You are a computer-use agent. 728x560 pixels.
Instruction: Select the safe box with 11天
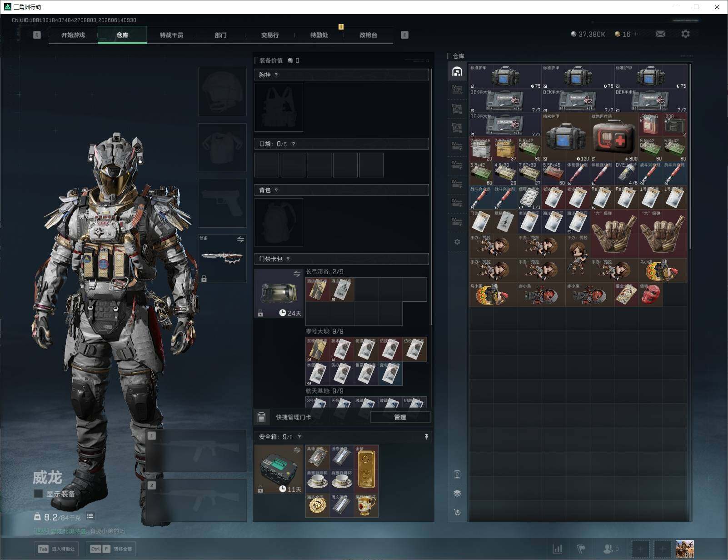[279, 469]
